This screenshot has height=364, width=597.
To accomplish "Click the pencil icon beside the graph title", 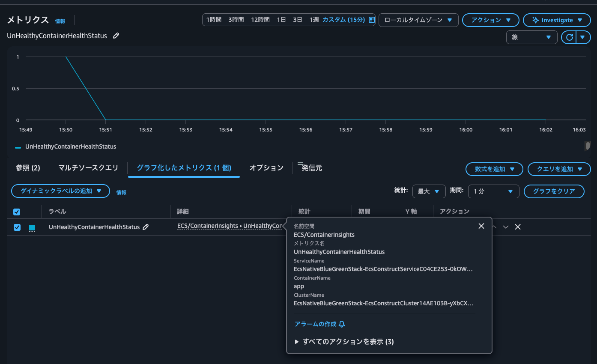I will tap(116, 36).
